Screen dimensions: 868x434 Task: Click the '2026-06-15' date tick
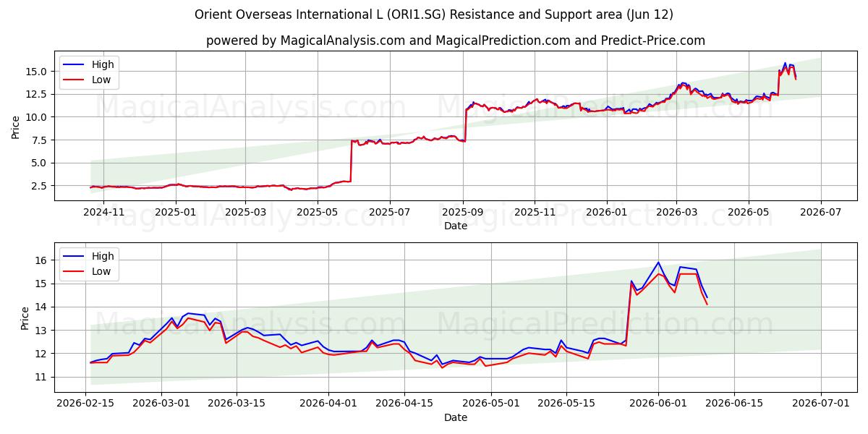[x=734, y=404]
